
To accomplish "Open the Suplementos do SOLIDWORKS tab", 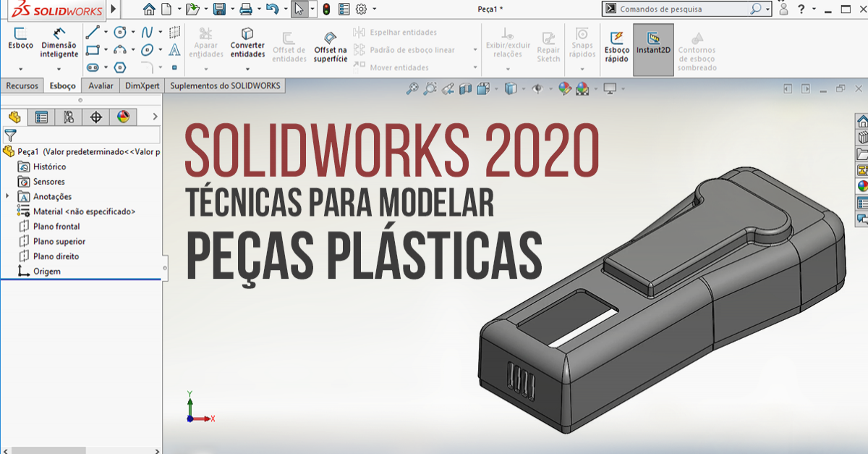I will pos(224,85).
